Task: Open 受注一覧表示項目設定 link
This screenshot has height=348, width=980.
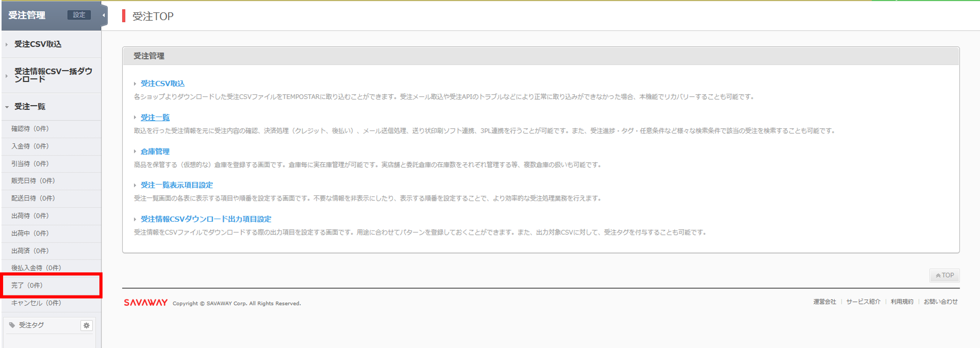Action: coord(177,185)
